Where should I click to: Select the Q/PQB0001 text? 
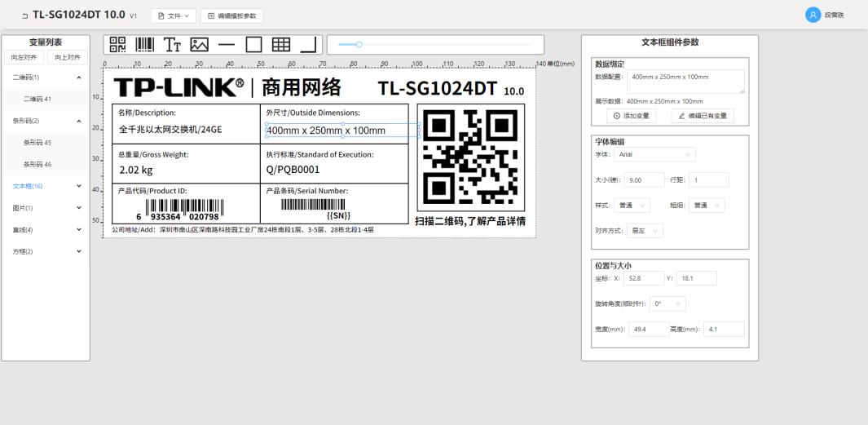293,170
